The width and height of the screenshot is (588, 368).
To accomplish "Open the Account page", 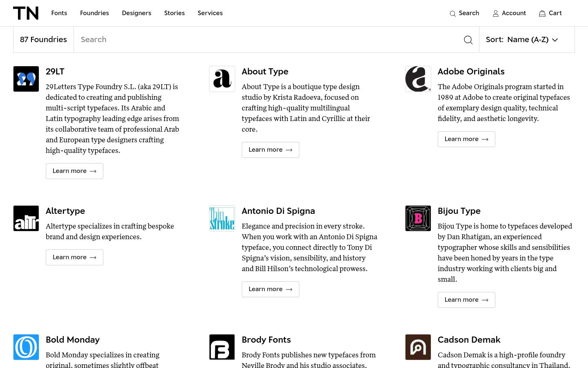I will click(509, 13).
